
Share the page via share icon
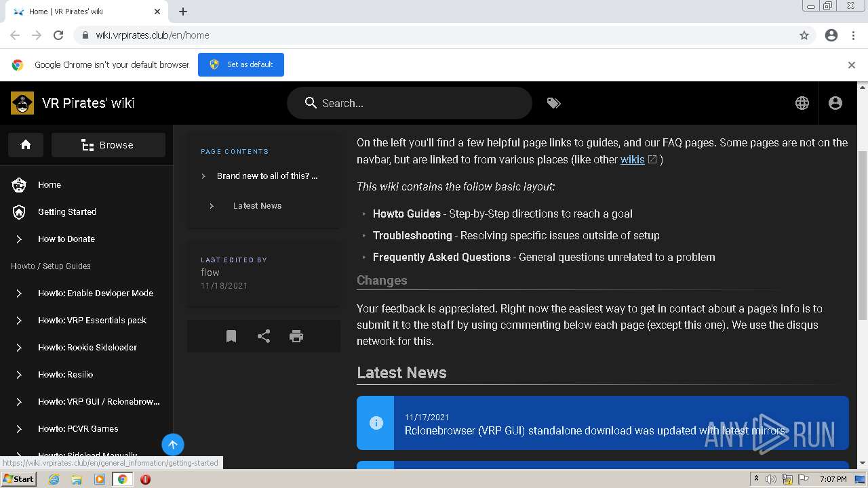click(x=264, y=336)
